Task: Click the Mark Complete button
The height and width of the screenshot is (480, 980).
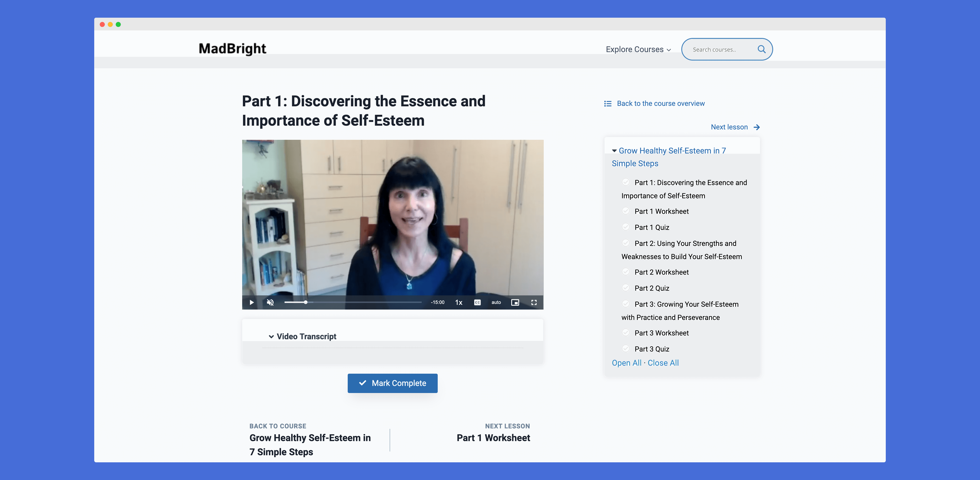Action: pyautogui.click(x=392, y=383)
